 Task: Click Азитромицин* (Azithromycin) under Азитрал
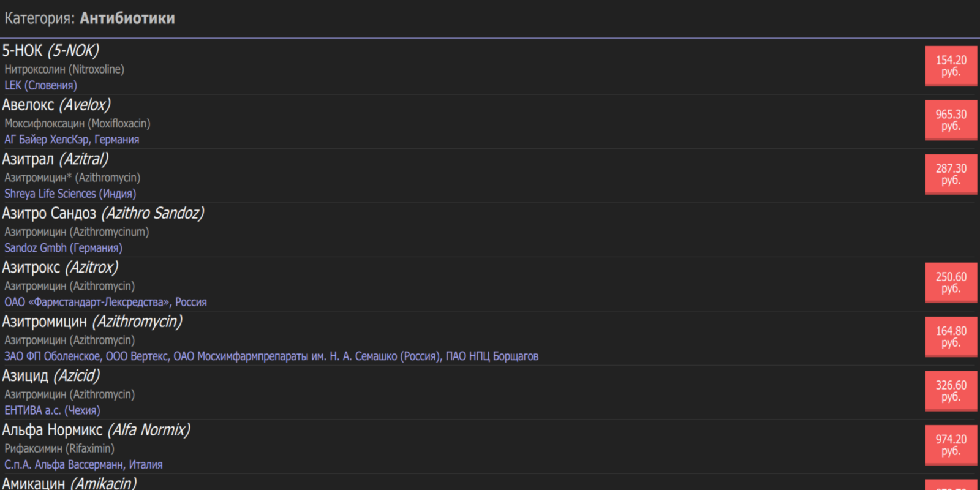[x=72, y=178]
